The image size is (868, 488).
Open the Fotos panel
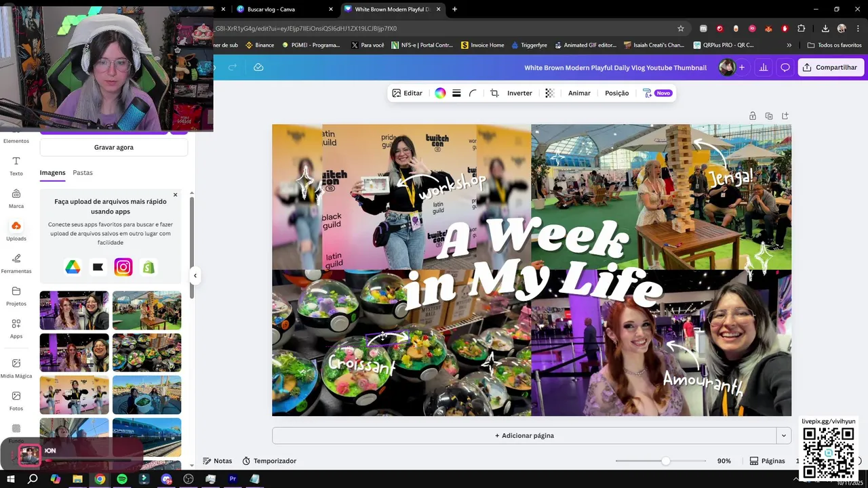pos(16,401)
